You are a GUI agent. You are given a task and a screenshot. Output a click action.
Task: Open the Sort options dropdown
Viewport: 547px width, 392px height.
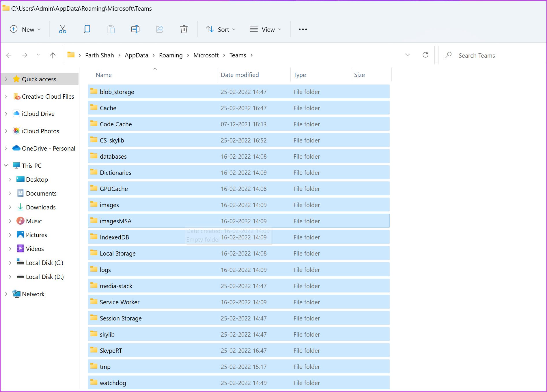coord(221,29)
